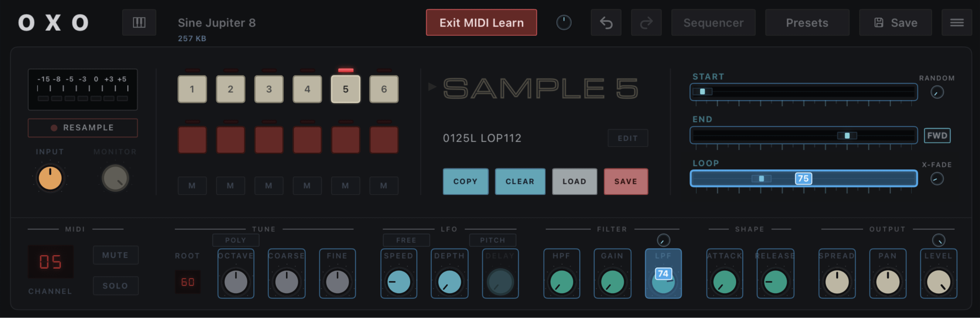980x318 pixels.
Task: Click the orange INPUT knob
Action: click(50, 178)
